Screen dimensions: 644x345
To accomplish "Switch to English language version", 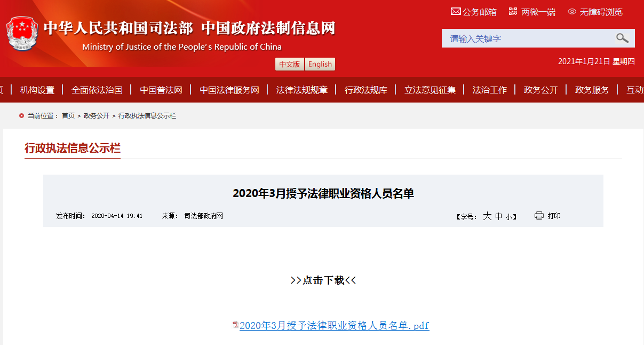I will [320, 64].
